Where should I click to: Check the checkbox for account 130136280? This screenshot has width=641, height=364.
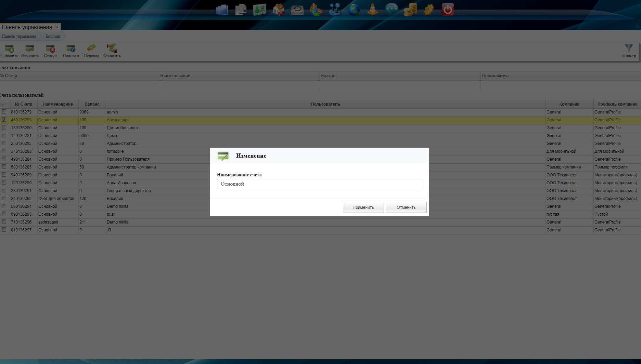(4, 127)
